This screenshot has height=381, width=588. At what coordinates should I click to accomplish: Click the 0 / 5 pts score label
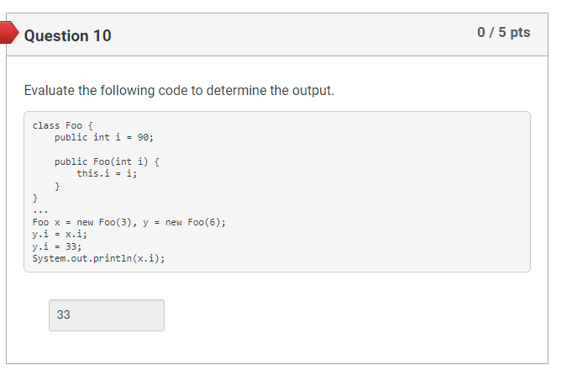coord(504,32)
